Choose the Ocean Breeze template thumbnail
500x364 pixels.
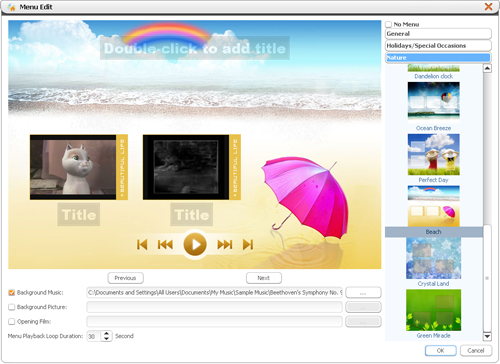coord(433,101)
